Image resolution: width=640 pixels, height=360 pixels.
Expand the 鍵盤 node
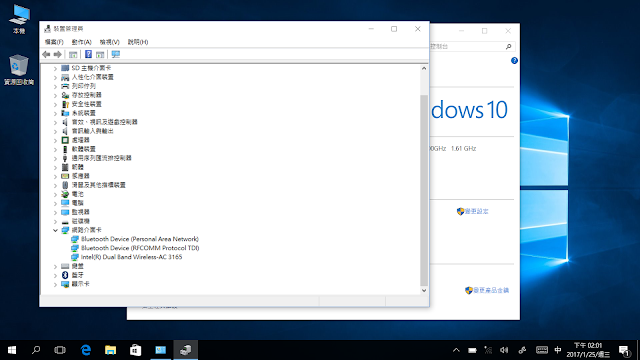point(55,267)
